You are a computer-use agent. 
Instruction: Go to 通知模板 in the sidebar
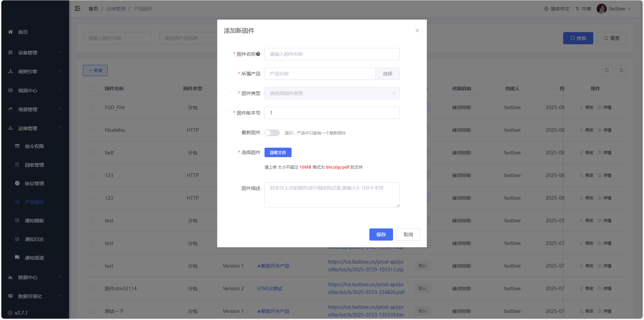coord(34,221)
